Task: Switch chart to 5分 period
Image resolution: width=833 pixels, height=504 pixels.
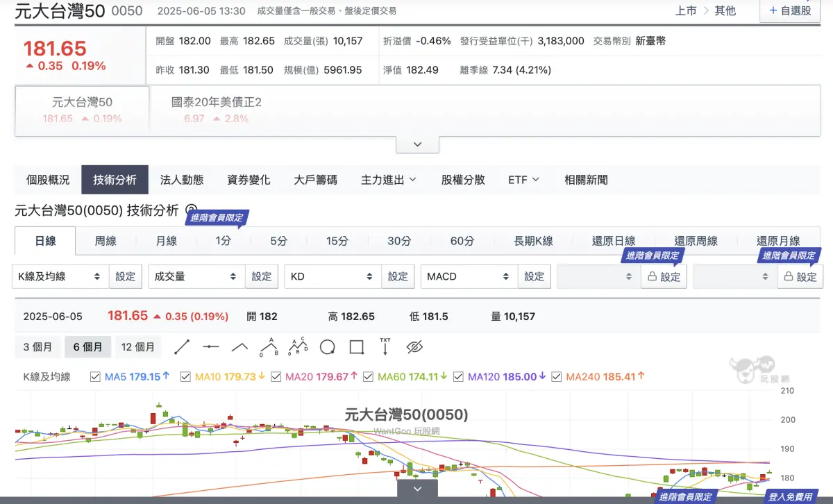Action: (278, 241)
